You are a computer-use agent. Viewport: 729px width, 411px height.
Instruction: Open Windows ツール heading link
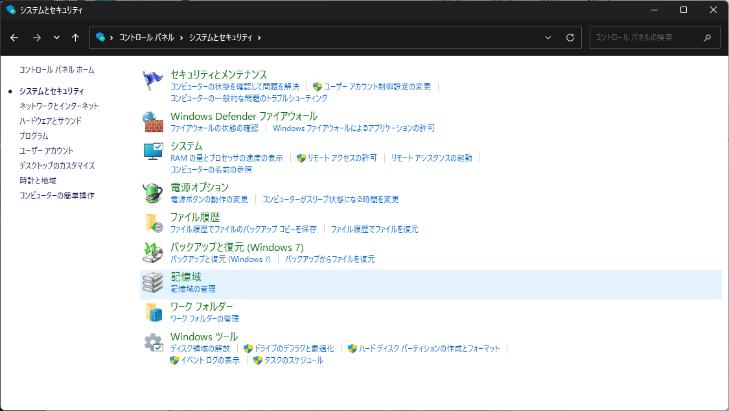[204, 336]
